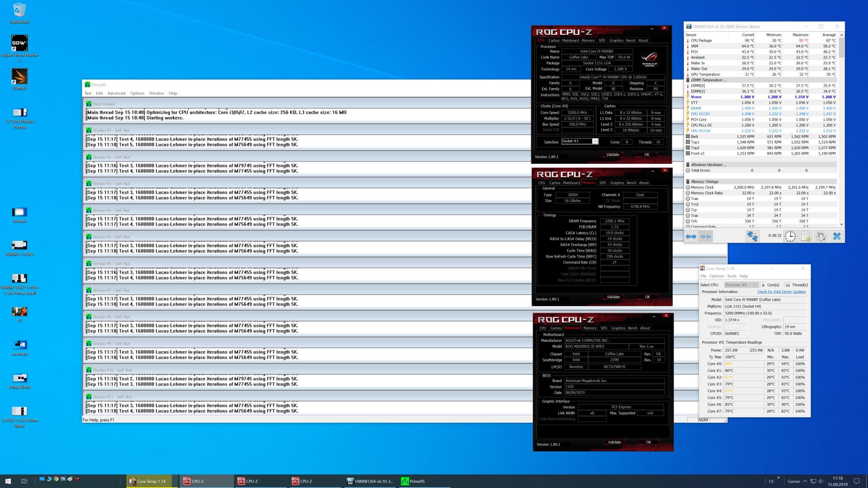
Task: Open Caches tab in top CPU-Z window
Action: pyautogui.click(x=554, y=41)
